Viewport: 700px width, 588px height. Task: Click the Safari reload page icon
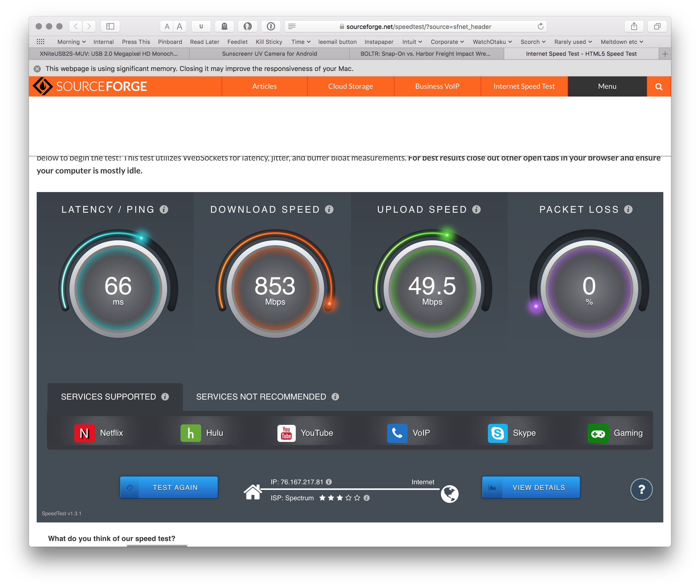(540, 26)
